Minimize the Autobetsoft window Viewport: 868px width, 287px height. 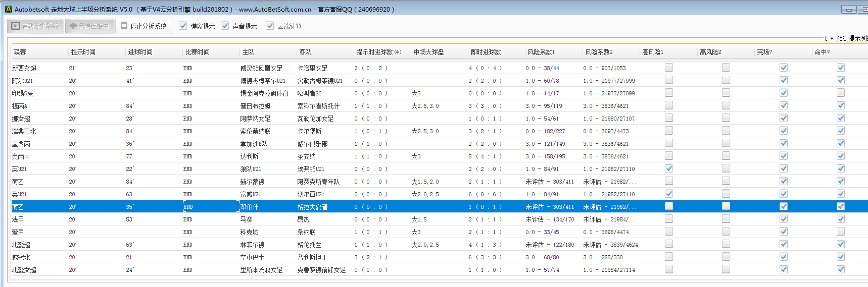coord(848,10)
